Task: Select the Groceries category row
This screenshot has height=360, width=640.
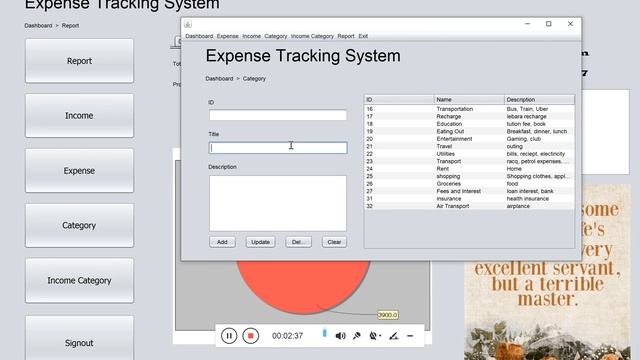Action: tap(469, 184)
